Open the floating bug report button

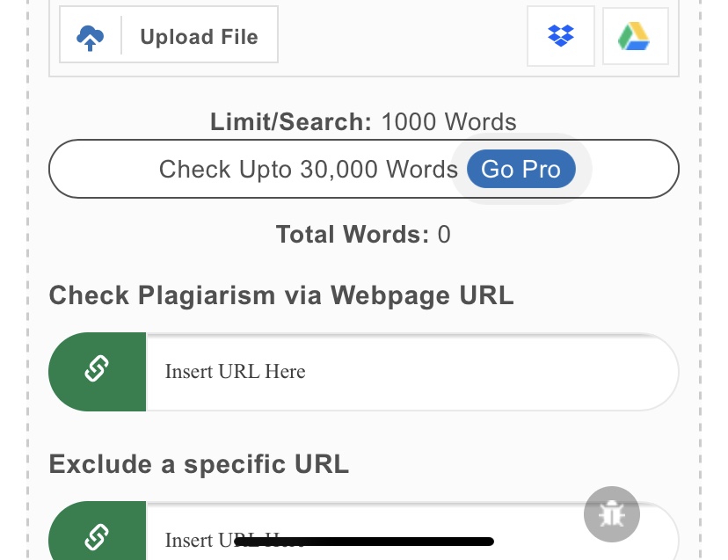click(x=611, y=513)
